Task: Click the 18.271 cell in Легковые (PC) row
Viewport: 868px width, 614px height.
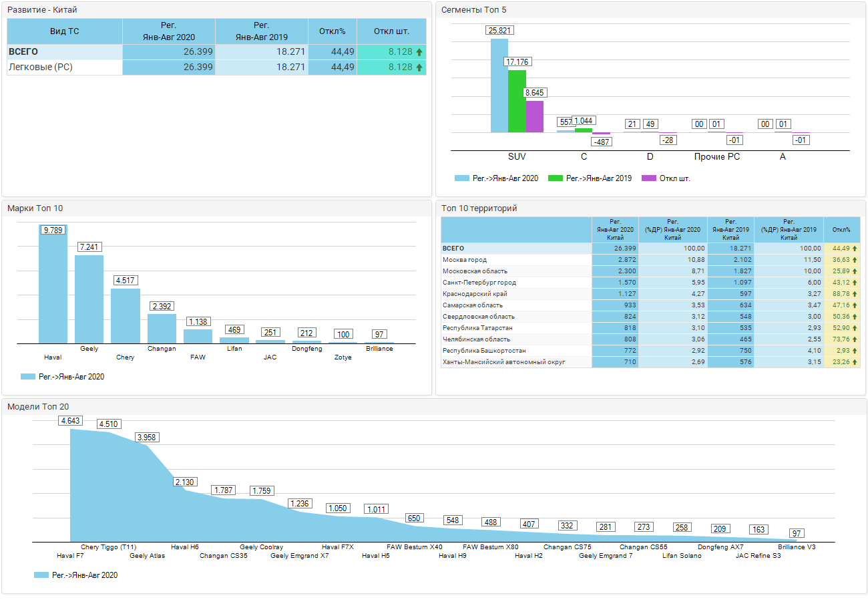Action: click(262, 67)
